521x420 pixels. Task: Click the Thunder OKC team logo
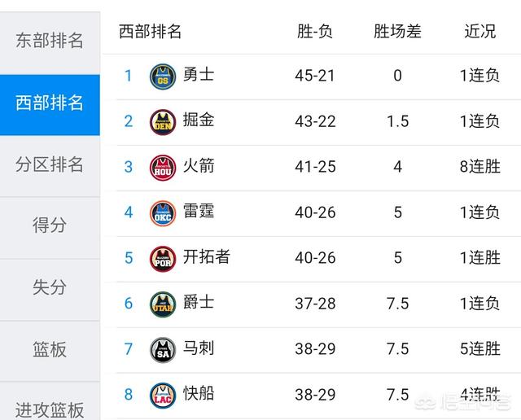click(x=163, y=213)
